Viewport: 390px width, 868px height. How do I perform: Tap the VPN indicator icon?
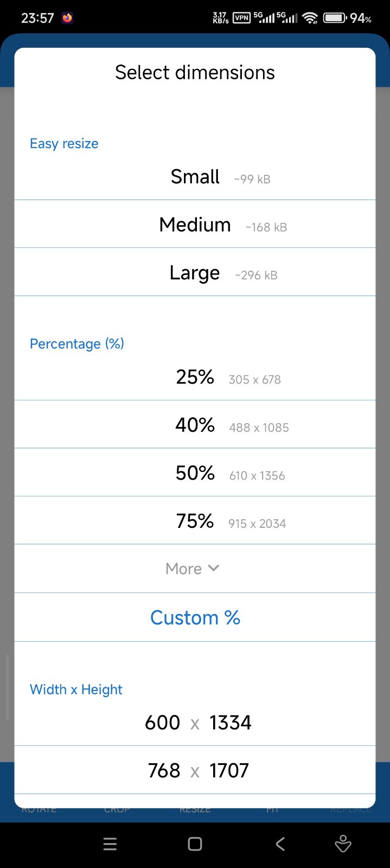point(241,18)
